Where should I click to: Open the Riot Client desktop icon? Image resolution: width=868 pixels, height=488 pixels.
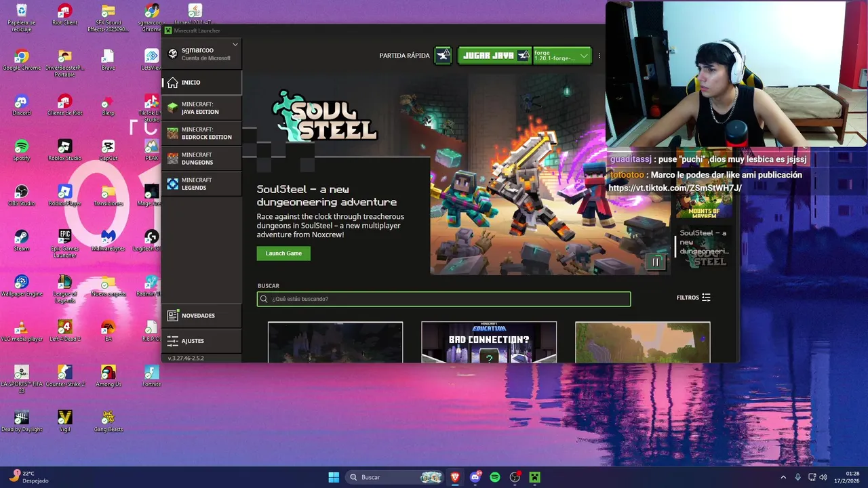coord(64,14)
